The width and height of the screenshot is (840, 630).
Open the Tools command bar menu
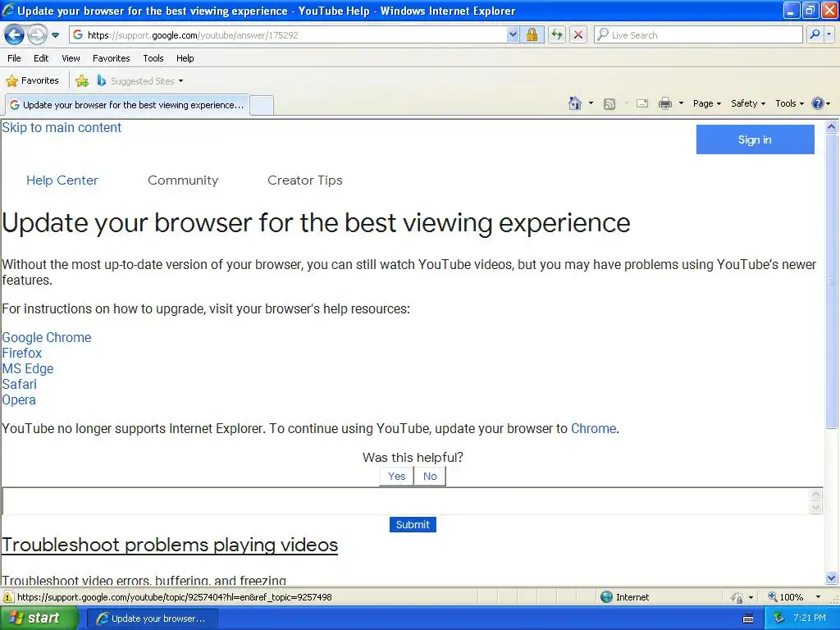790,103
